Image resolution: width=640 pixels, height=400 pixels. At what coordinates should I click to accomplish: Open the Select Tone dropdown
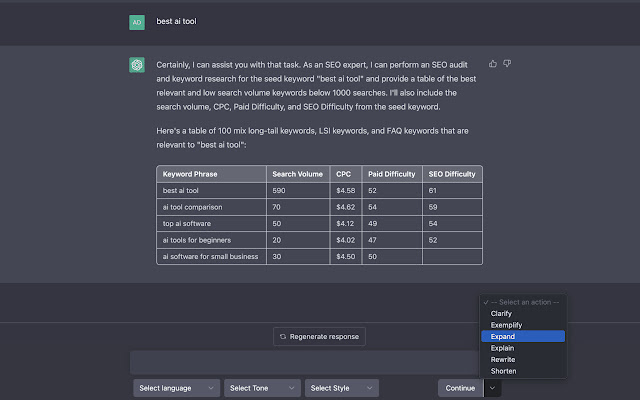click(263, 388)
